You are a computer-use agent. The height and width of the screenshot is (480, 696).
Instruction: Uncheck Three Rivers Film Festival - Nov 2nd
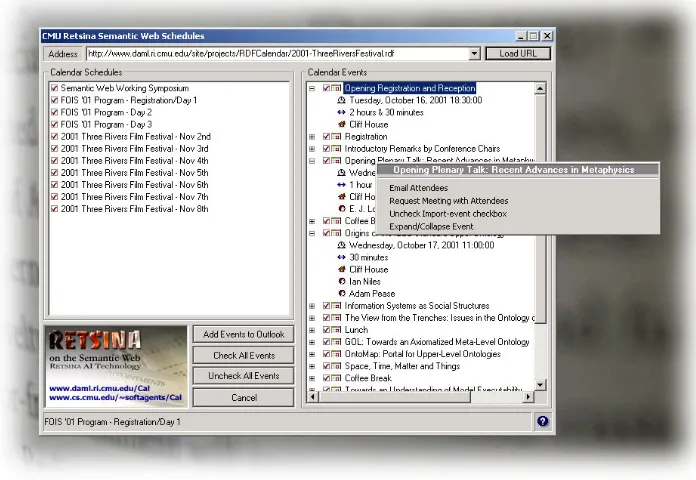point(55,136)
